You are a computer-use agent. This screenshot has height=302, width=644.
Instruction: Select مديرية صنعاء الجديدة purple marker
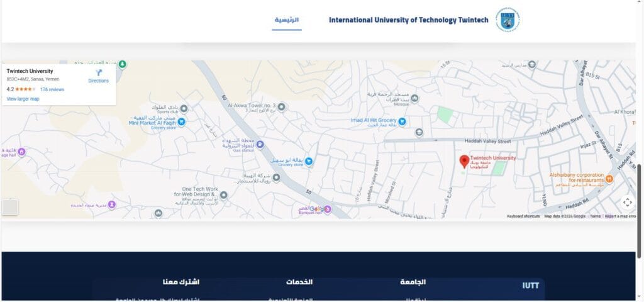point(112,204)
